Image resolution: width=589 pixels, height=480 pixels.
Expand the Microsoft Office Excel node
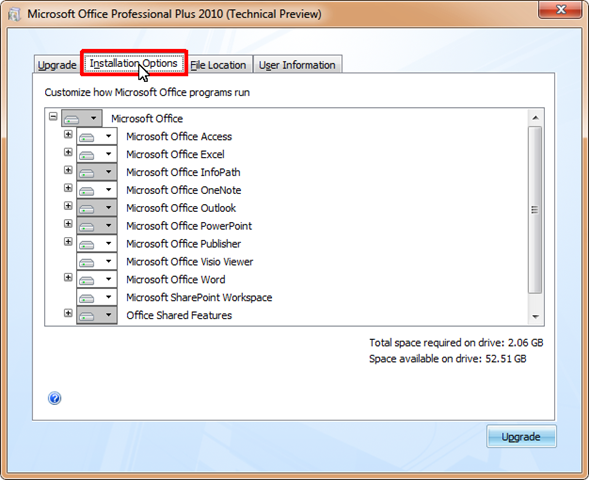(x=68, y=152)
